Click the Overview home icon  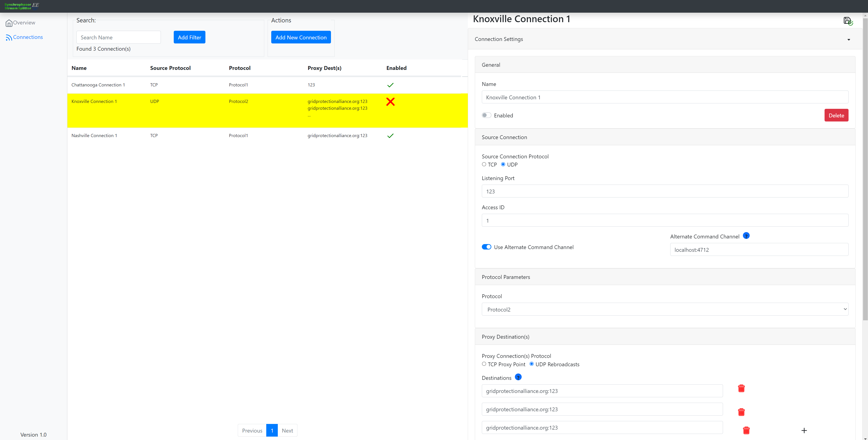pyautogui.click(x=9, y=23)
